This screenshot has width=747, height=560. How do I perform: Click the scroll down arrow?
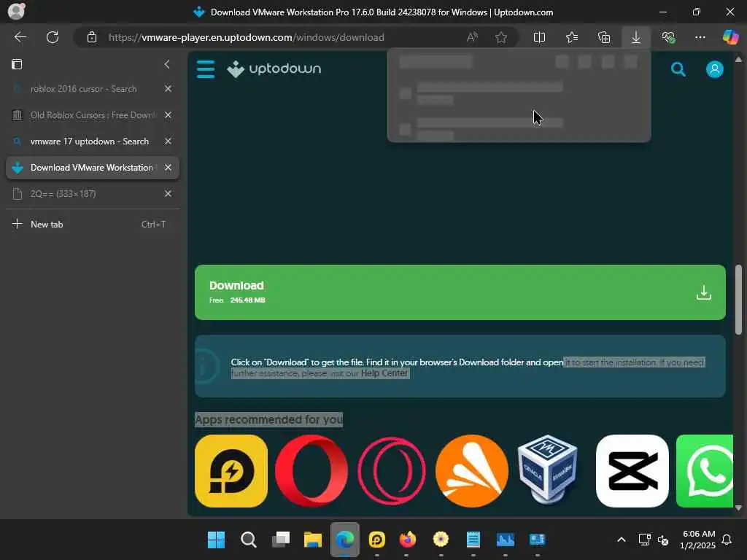(738, 508)
